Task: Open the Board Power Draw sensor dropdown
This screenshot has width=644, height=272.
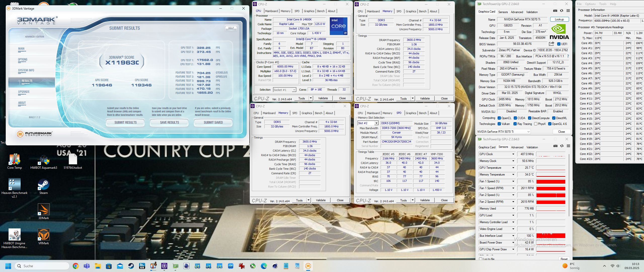Action: pos(513,243)
